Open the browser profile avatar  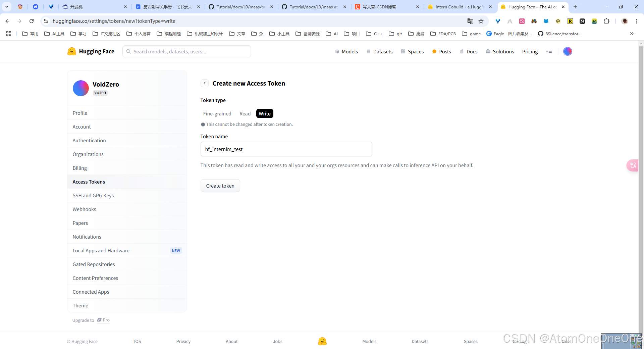point(625,21)
